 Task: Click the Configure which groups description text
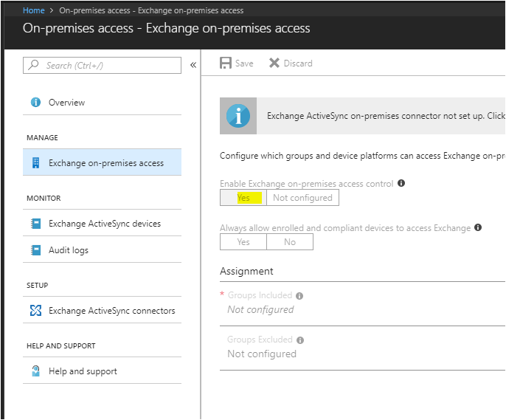(x=362, y=156)
